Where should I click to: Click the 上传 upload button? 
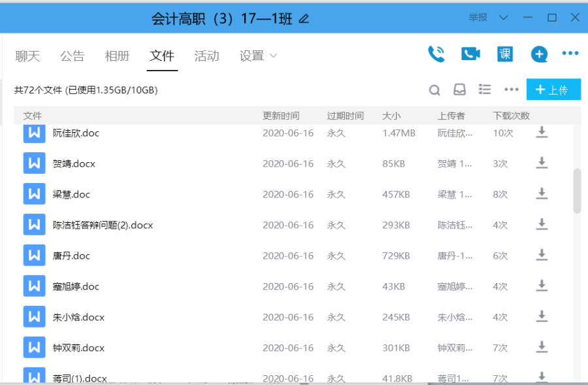click(x=553, y=90)
